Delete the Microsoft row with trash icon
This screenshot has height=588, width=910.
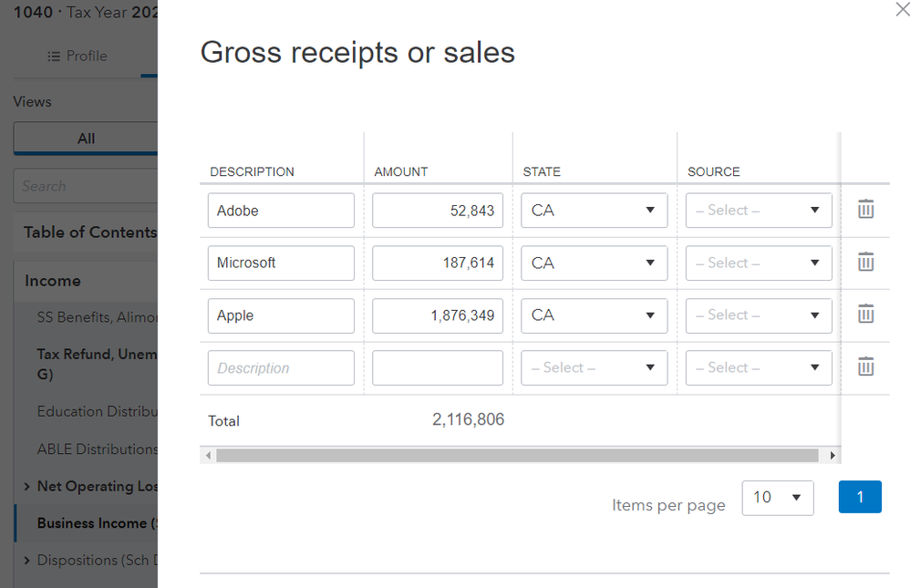tap(865, 263)
